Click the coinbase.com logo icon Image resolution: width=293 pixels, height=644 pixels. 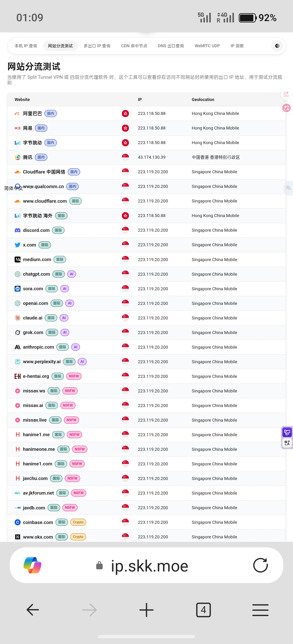(x=17, y=522)
